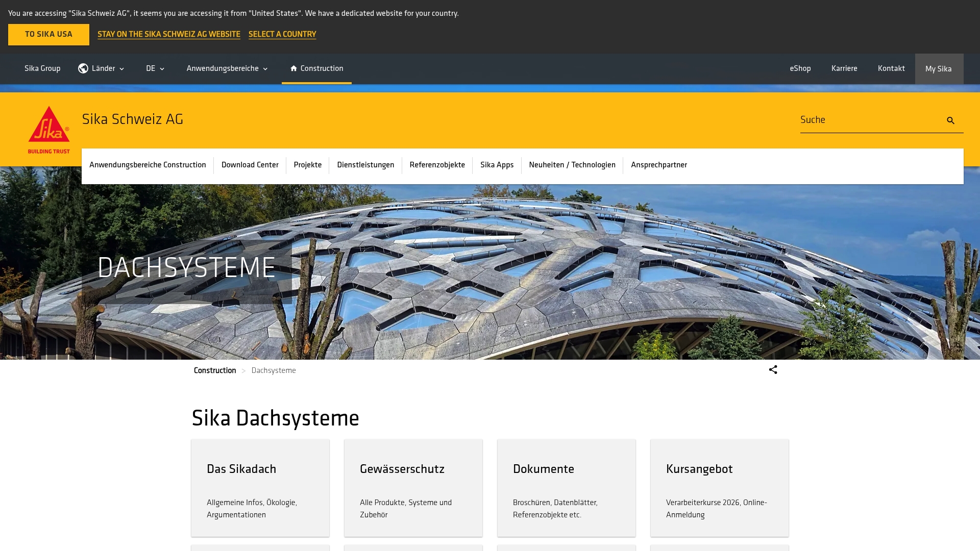Click the TO SIKA USA button
This screenshot has width=980, height=551.
click(48, 34)
